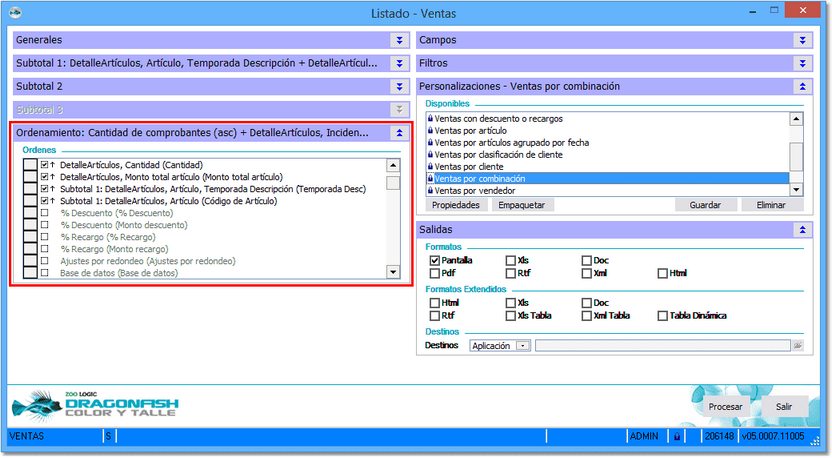Collapse the Ordenamiento section
Viewport: 832px width, 458px height.
click(x=399, y=132)
